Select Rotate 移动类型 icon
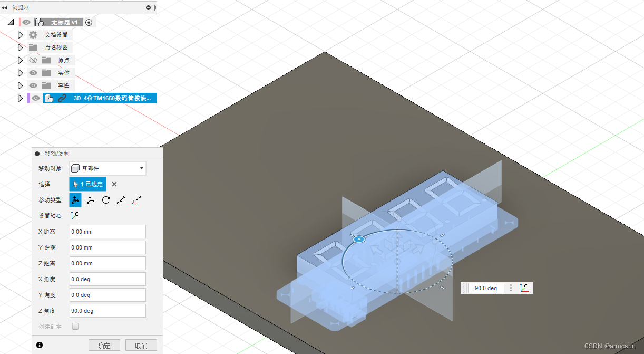 pos(106,200)
